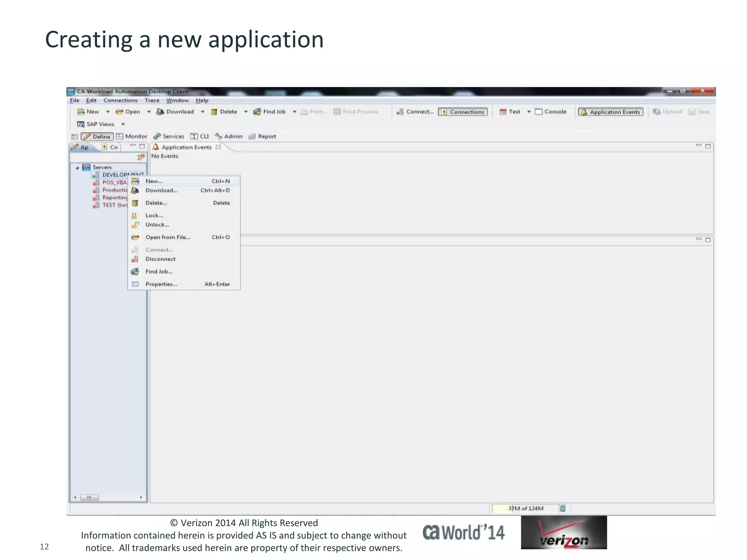The width and height of the screenshot is (747, 560).
Task: Click the heap status 37M of 124M bar
Action: click(x=525, y=508)
